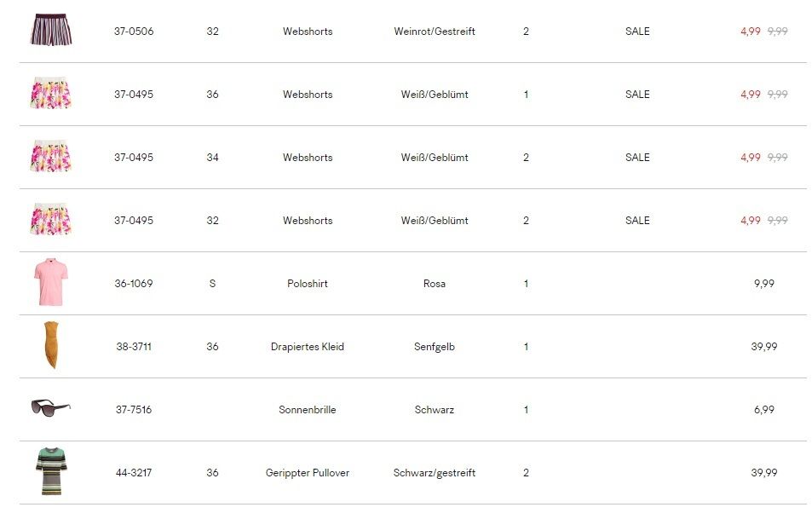The width and height of the screenshot is (812, 513).
Task: Click the Schwarz/gestreift color text
Action: coord(435,473)
